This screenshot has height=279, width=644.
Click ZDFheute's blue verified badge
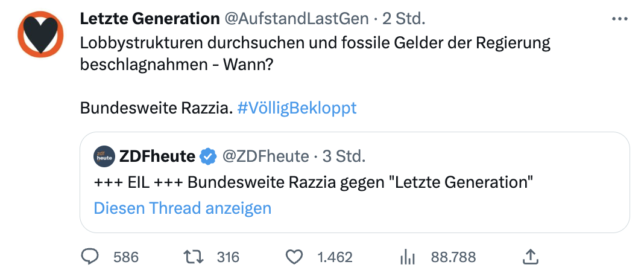(209, 157)
